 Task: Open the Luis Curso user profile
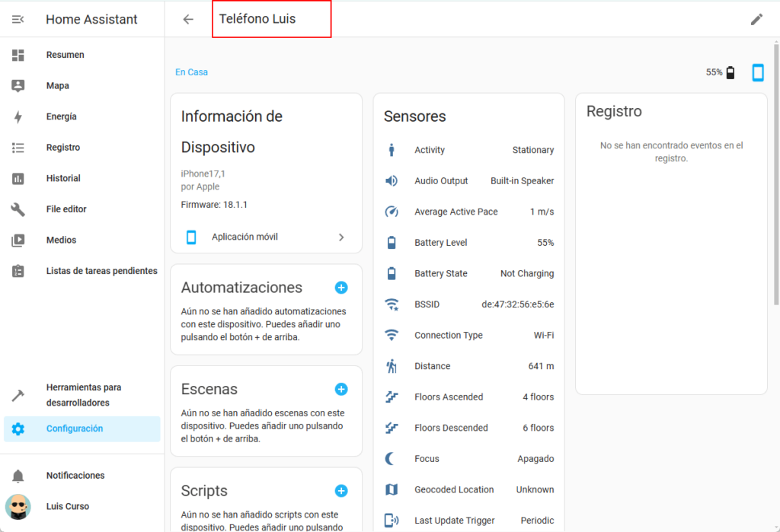point(67,506)
